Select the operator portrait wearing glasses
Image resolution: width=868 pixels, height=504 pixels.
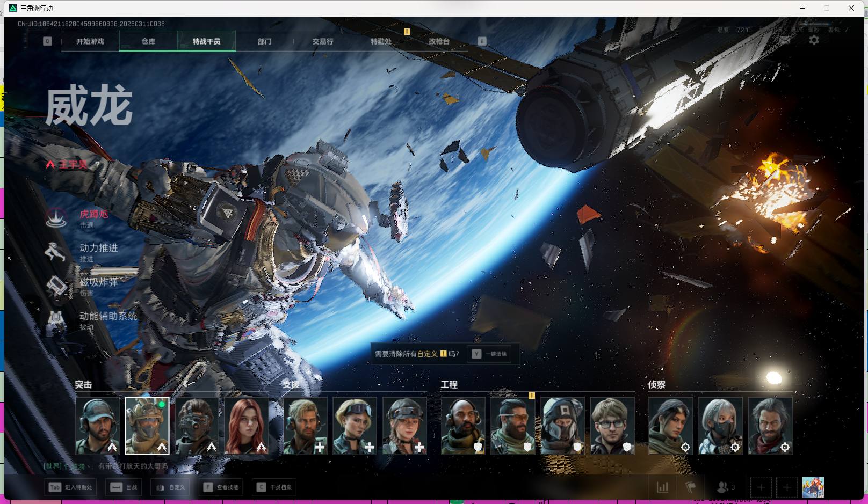[x=612, y=426]
